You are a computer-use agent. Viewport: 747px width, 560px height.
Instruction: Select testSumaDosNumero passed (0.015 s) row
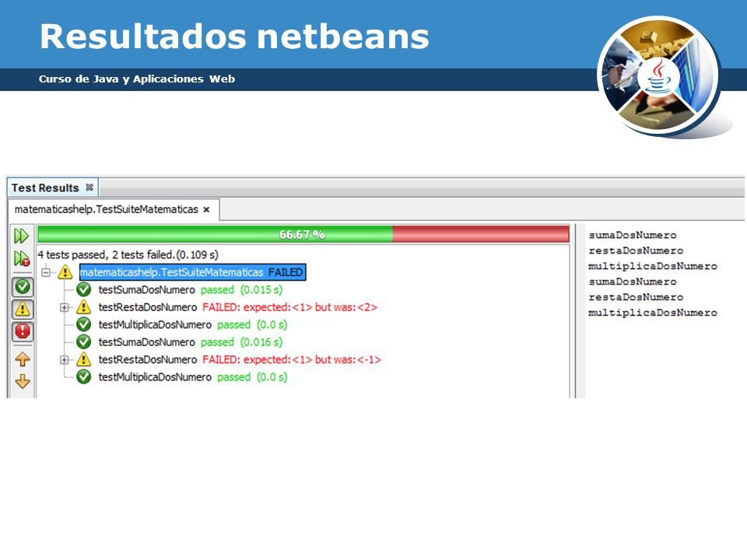point(191,289)
